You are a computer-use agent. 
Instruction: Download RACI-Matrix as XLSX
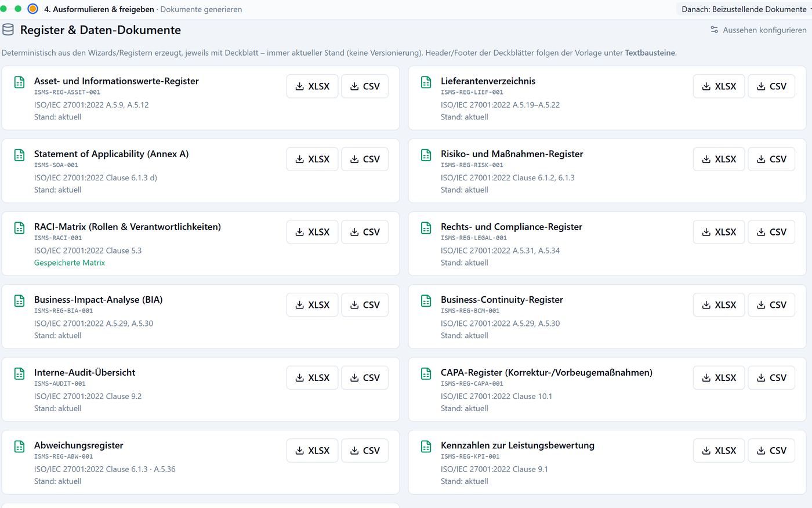[312, 232]
